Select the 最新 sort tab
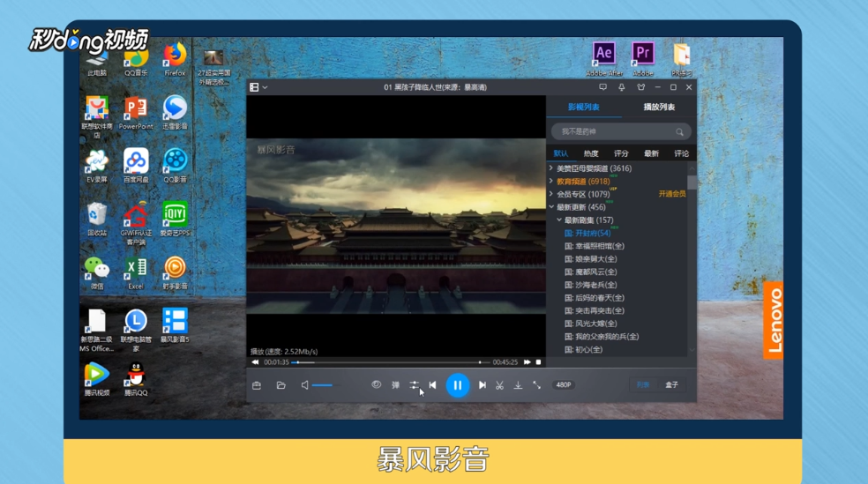Viewport: 868px width, 484px height. pos(651,153)
